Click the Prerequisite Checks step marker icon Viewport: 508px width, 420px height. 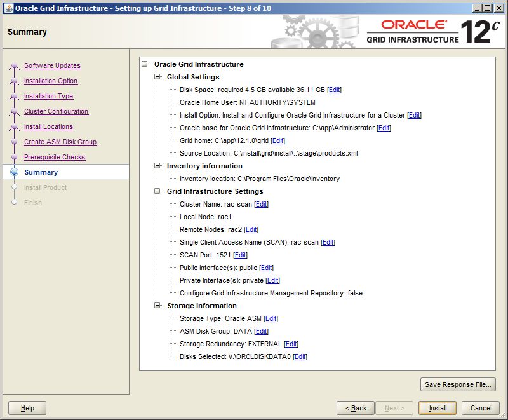tap(14, 157)
